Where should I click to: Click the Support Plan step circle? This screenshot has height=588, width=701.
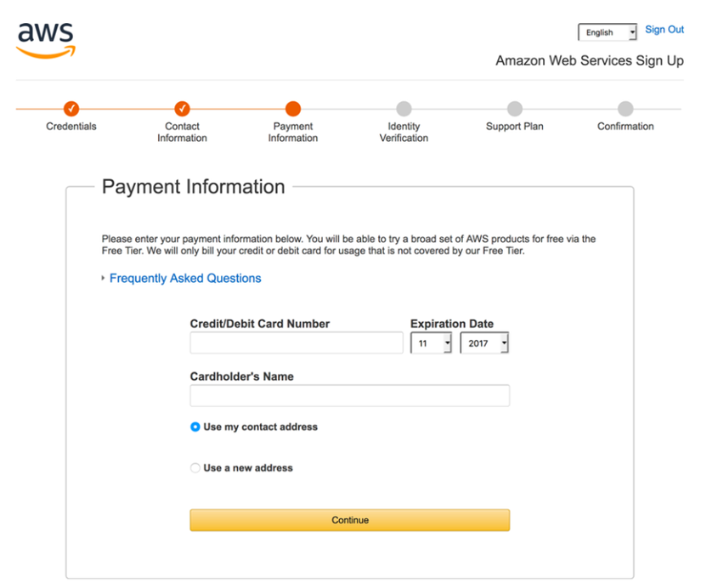click(515, 109)
